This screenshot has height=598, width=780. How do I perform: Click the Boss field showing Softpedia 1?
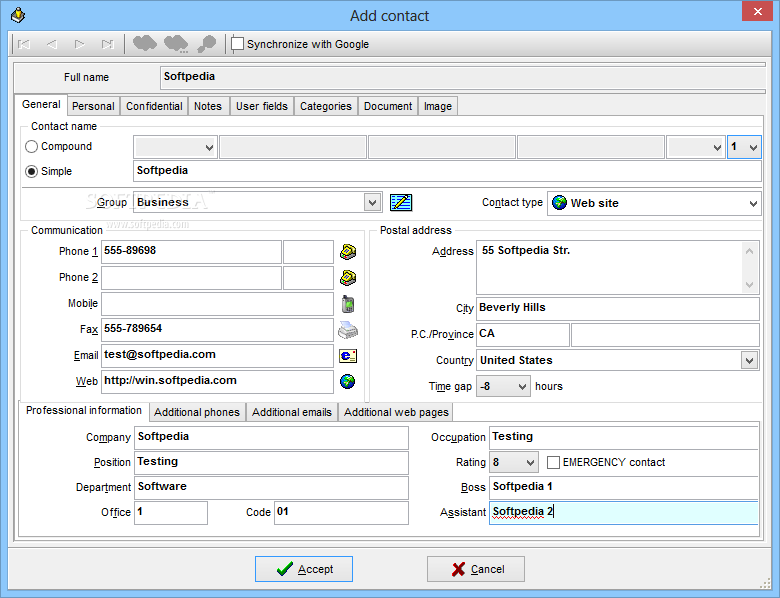pos(624,487)
